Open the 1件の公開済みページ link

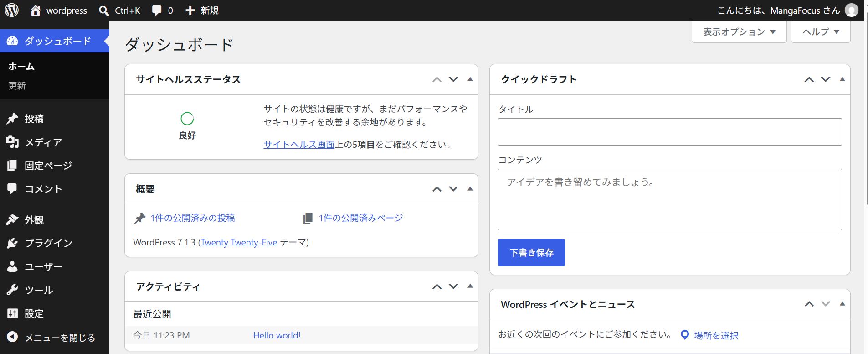tap(361, 218)
